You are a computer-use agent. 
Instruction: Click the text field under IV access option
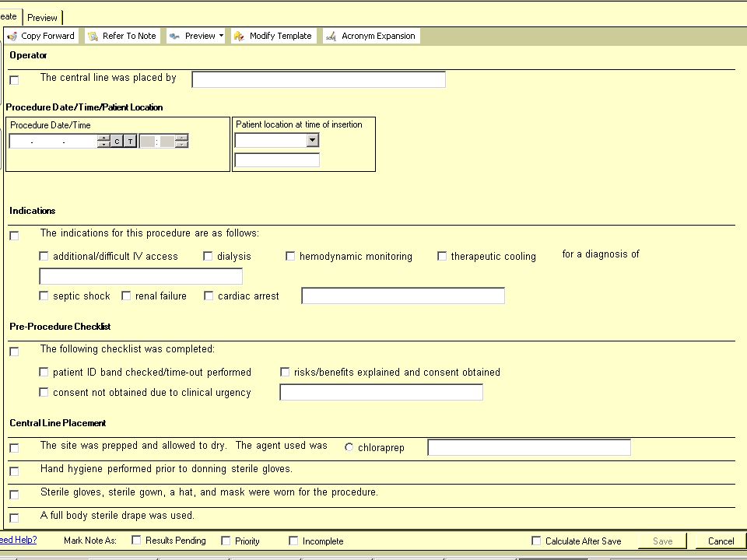(x=141, y=276)
